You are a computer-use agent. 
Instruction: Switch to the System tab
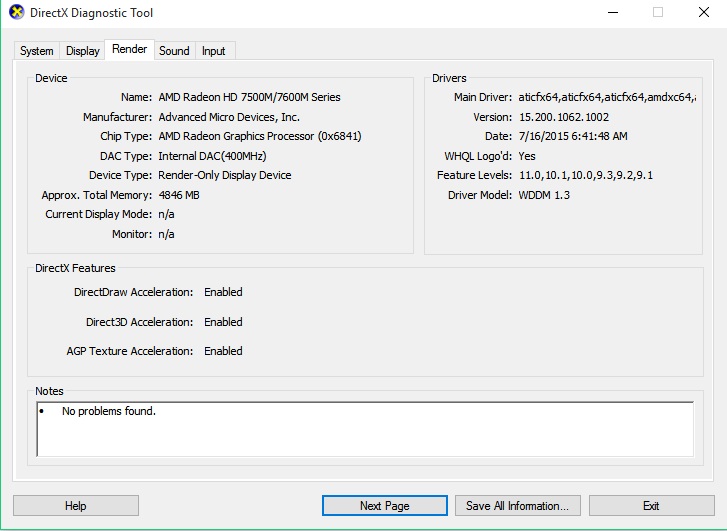click(37, 51)
